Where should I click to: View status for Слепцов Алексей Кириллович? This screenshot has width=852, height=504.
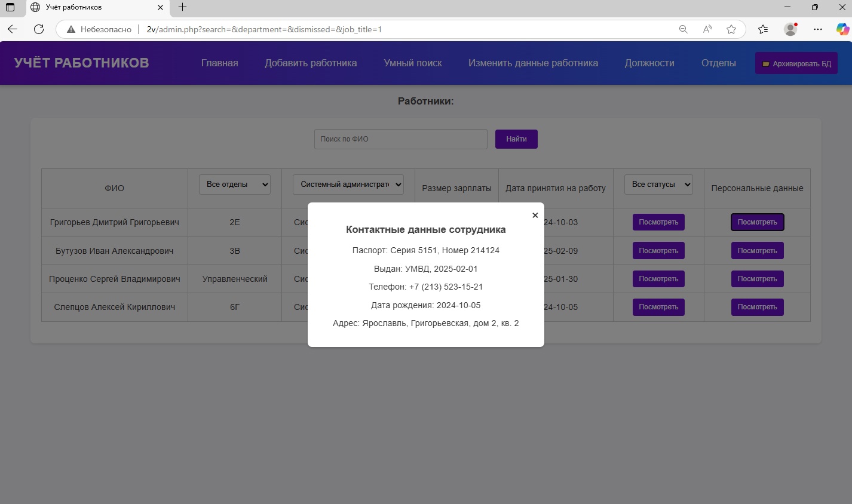658,307
